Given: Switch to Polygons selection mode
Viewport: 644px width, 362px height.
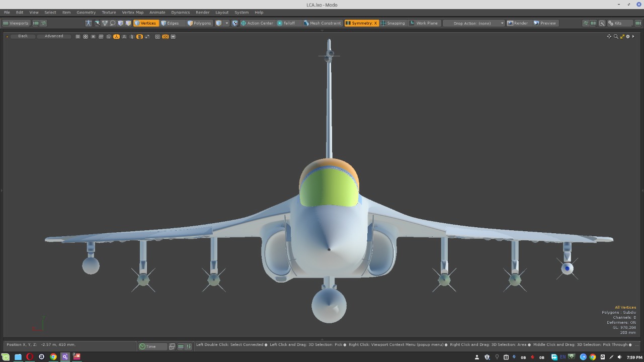Looking at the screenshot, I should (199, 23).
